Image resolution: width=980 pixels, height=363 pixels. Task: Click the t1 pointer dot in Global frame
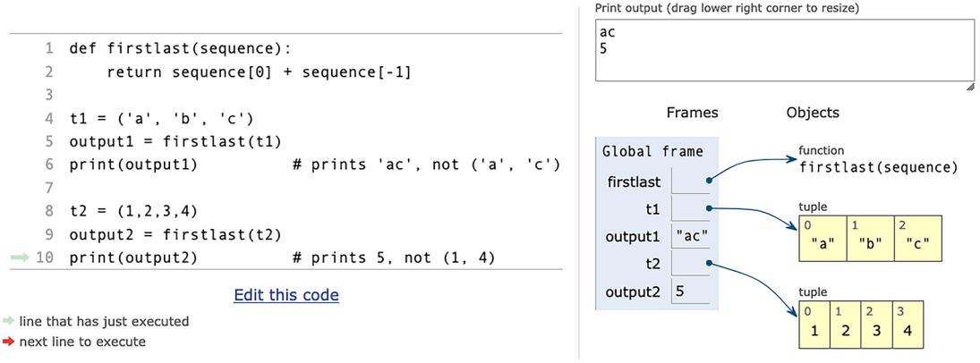pos(708,209)
